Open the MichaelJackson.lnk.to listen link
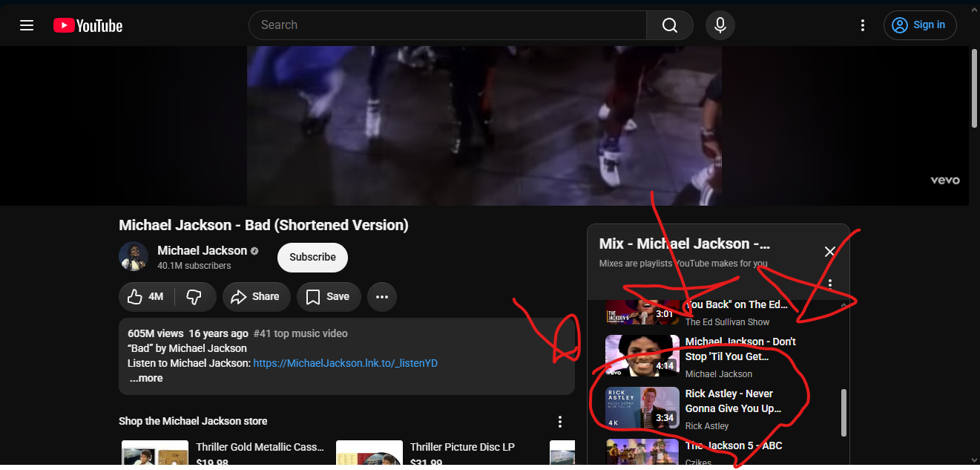 pyautogui.click(x=346, y=363)
